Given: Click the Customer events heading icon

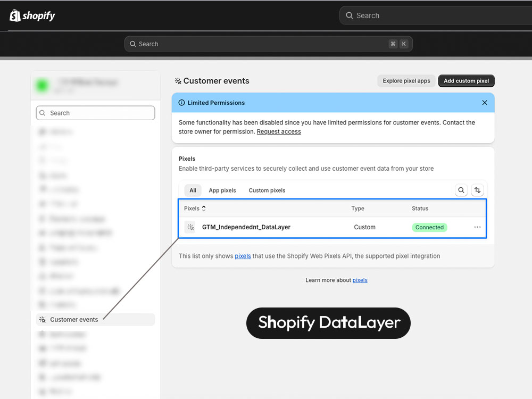Looking at the screenshot, I should (x=178, y=81).
